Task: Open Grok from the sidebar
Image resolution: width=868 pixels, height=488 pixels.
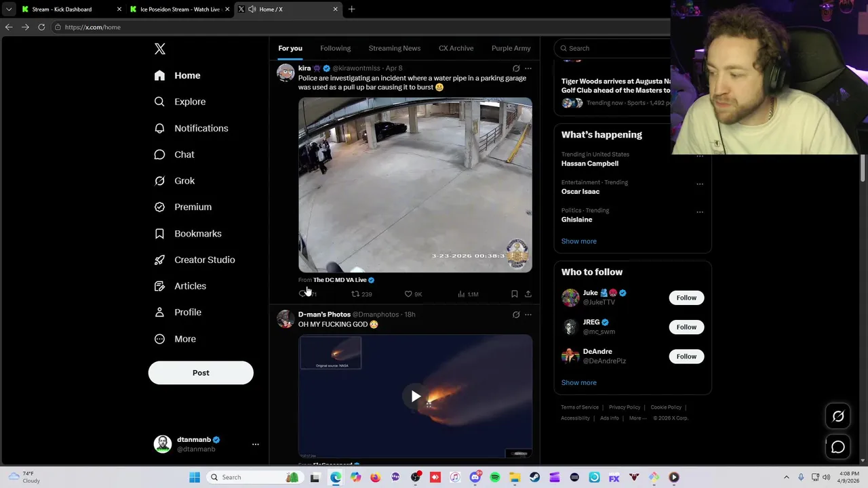Action: (175, 181)
